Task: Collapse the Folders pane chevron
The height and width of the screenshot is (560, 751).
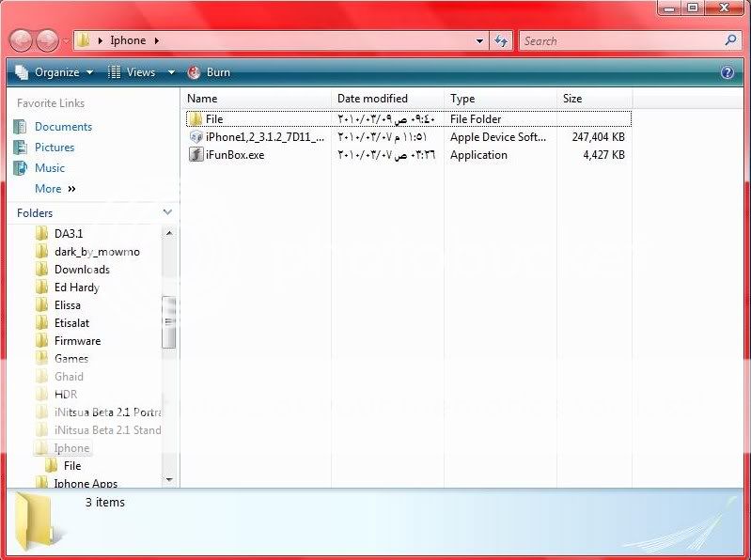Action: 167,212
